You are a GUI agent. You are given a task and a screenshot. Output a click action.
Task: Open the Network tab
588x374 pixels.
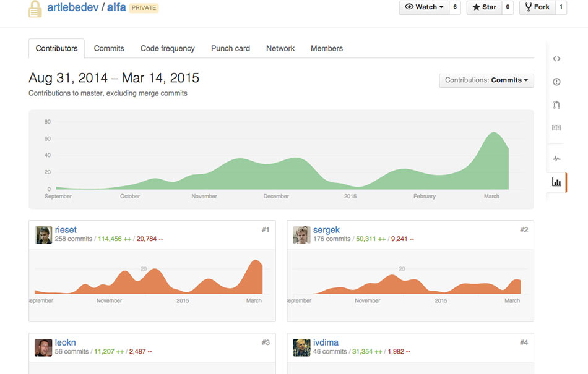tap(280, 48)
